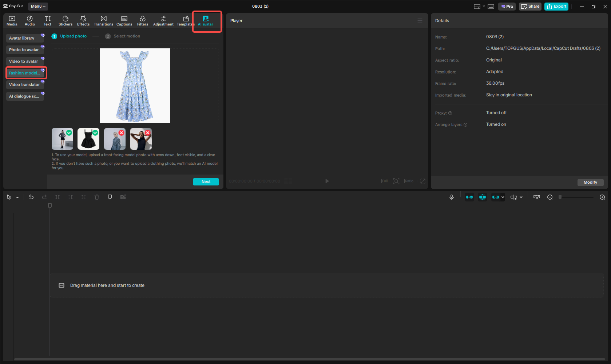This screenshot has height=364, width=611.
Task: Open the Captions panel
Action: click(x=124, y=20)
